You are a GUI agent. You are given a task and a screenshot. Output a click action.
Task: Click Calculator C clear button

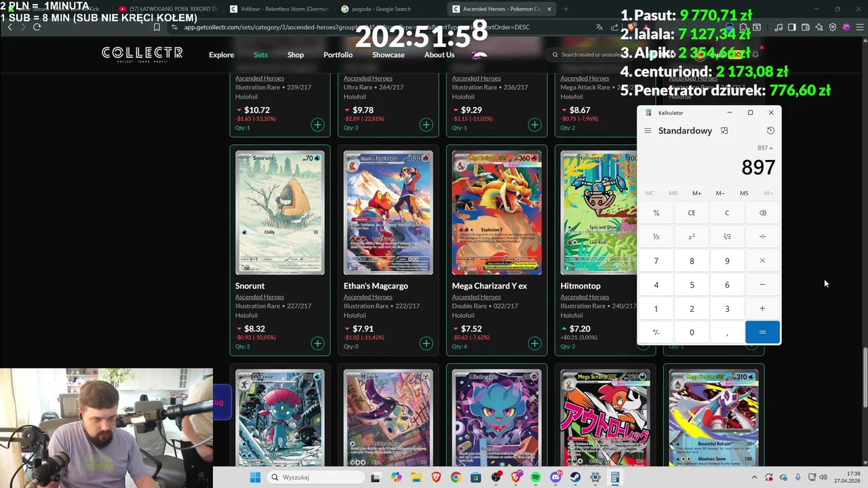click(x=727, y=213)
